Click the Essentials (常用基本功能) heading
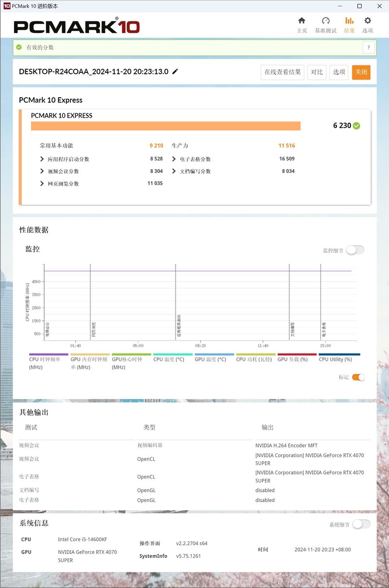The height and width of the screenshot is (588, 389). pos(56,145)
